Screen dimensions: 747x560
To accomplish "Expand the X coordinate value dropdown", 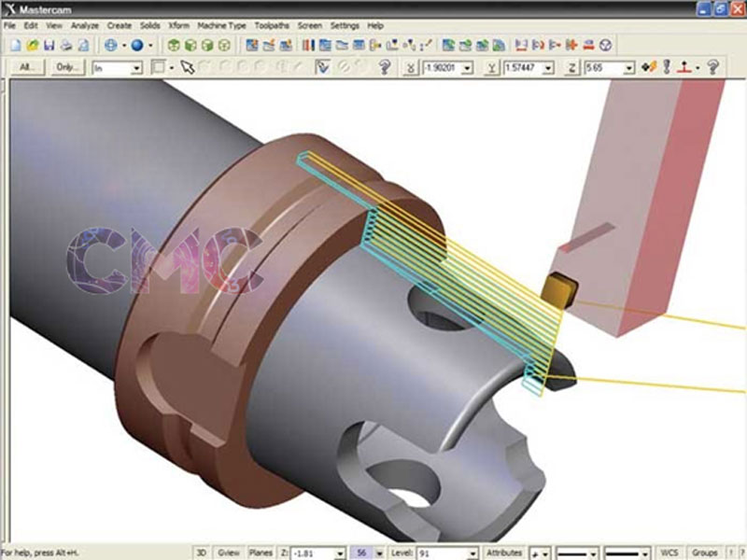I will (x=468, y=68).
